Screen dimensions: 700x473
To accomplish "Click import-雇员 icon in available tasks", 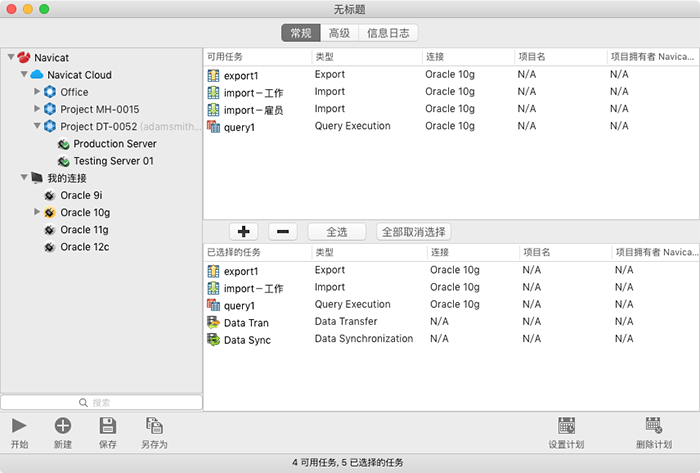I will [213, 110].
